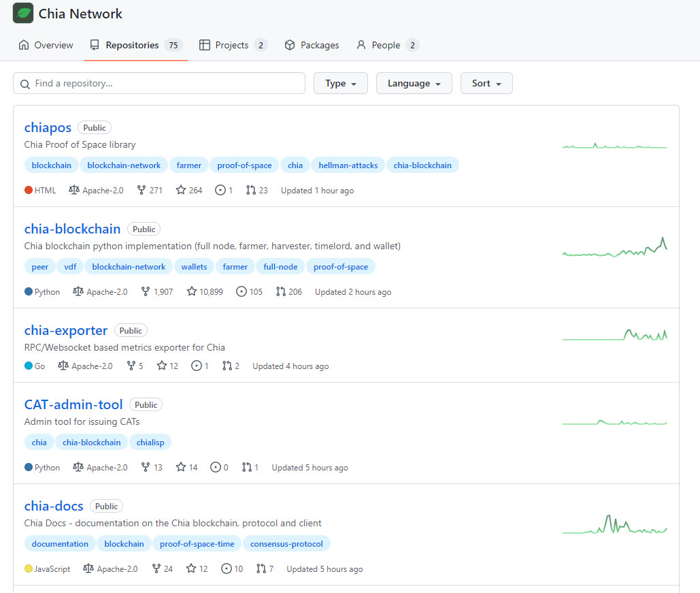This screenshot has height=593, width=700.
Task: Click the chia-blockchain activity sparkline graph
Action: coord(615,247)
